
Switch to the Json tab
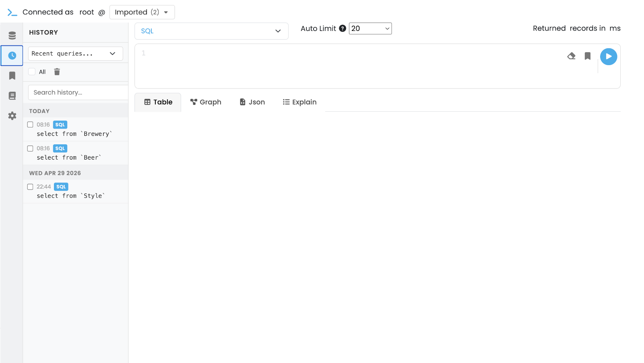coord(252,102)
